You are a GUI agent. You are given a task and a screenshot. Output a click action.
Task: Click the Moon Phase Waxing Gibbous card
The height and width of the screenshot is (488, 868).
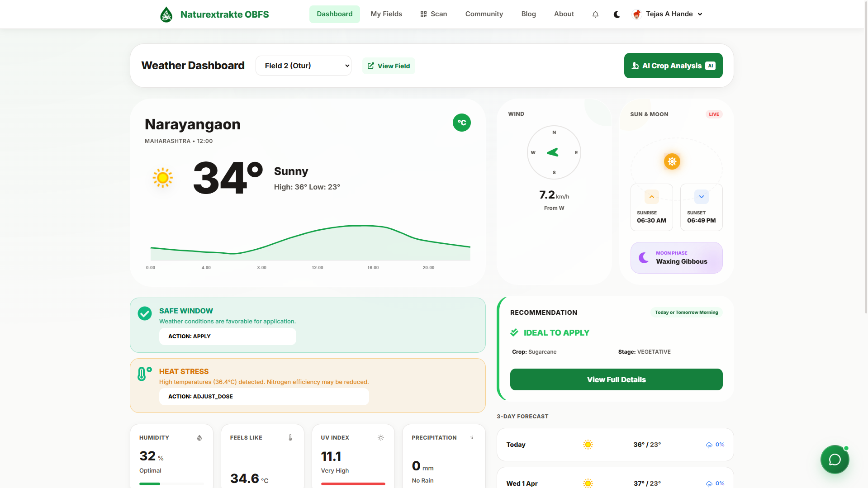coord(676,257)
